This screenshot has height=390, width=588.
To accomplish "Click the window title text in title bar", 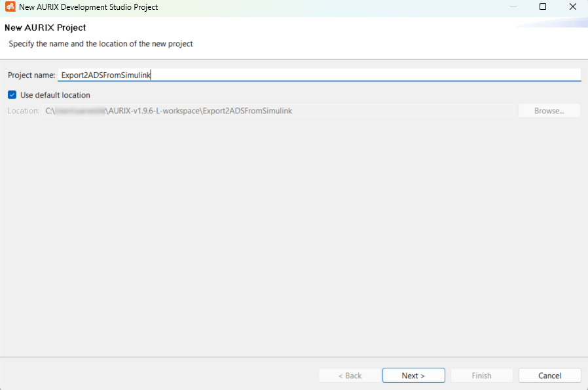I will pos(88,7).
